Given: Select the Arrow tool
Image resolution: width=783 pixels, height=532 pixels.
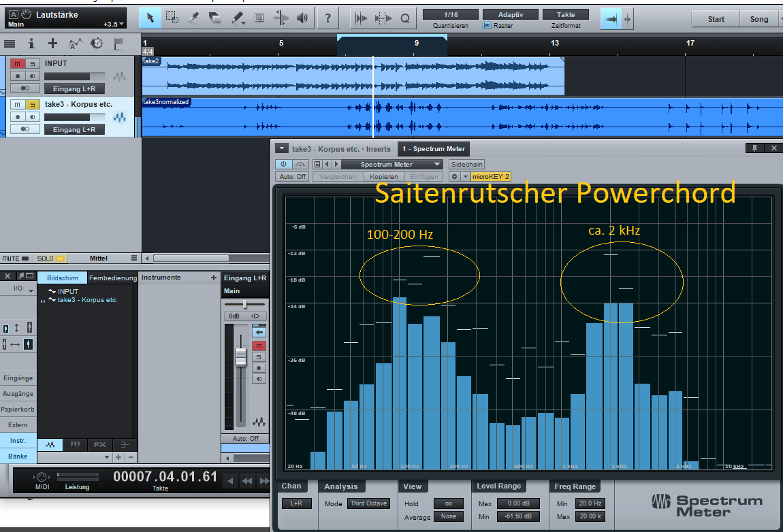Looking at the screenshot, I should [x=150, y=18].
